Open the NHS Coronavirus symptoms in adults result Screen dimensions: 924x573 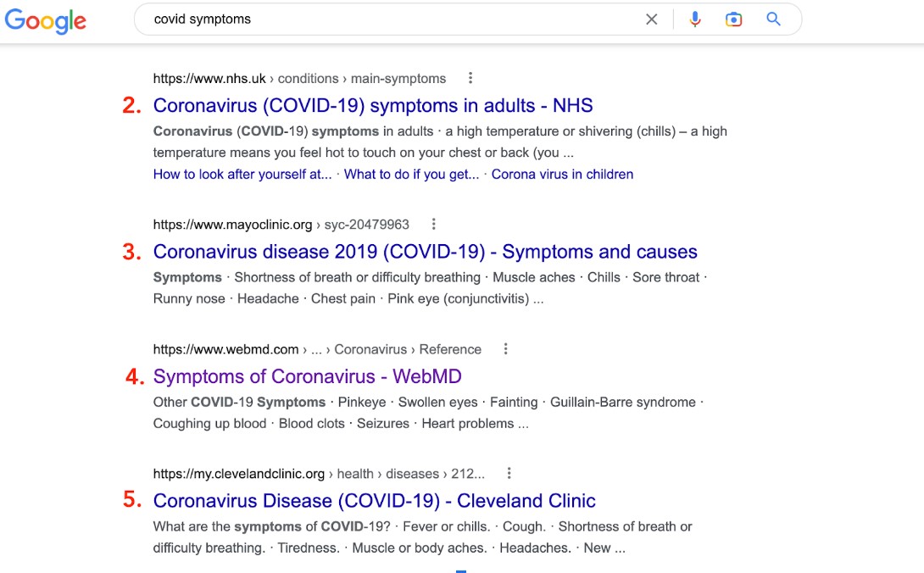(x=373, y=106)
